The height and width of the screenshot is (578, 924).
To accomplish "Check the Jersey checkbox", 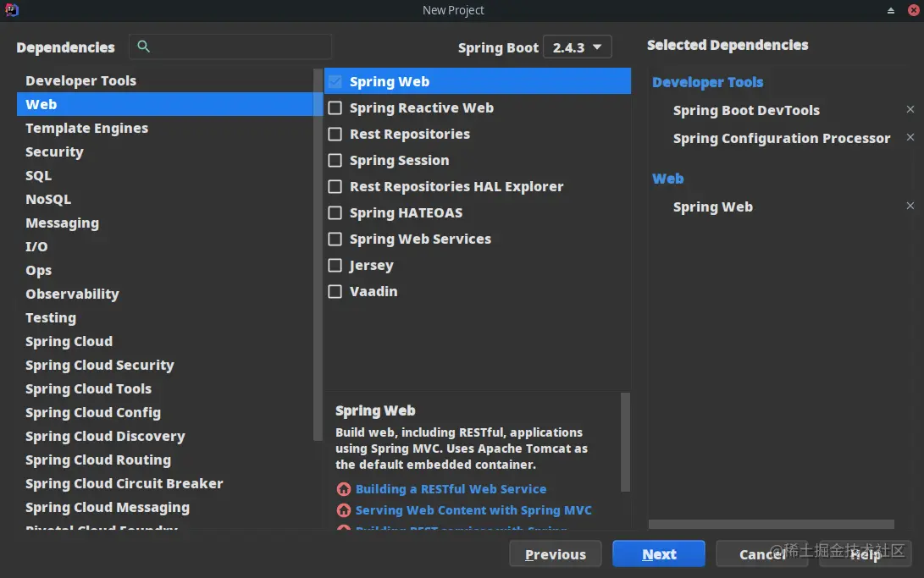I will [x=335, y=266].
